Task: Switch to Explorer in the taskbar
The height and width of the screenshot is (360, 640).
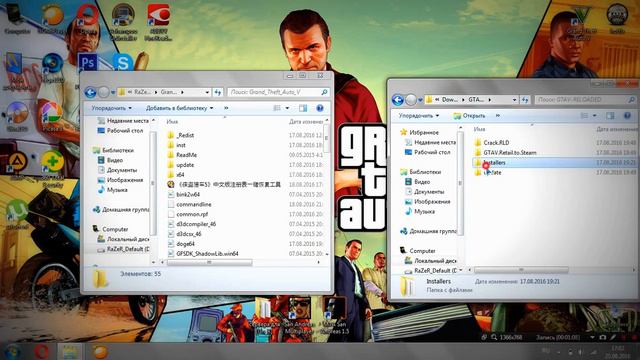Action: tap(70, 351)
